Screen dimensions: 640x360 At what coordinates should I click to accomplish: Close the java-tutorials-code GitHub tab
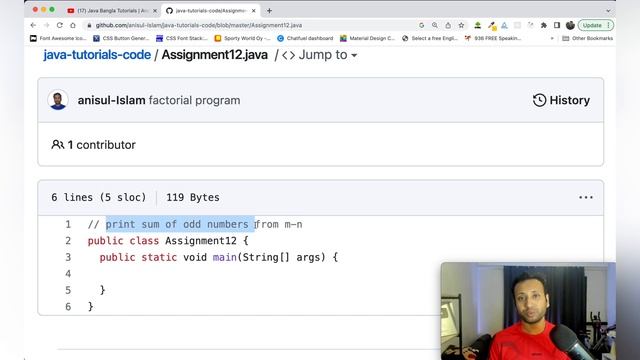click(253, 11)
